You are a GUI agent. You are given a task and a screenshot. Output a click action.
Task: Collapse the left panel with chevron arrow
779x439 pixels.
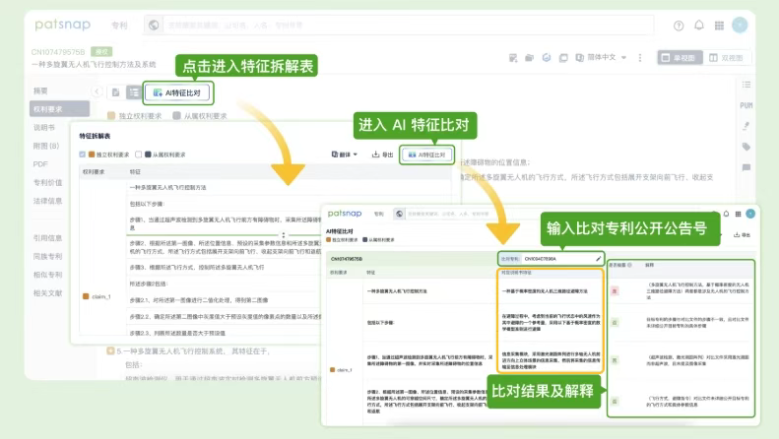97,92
